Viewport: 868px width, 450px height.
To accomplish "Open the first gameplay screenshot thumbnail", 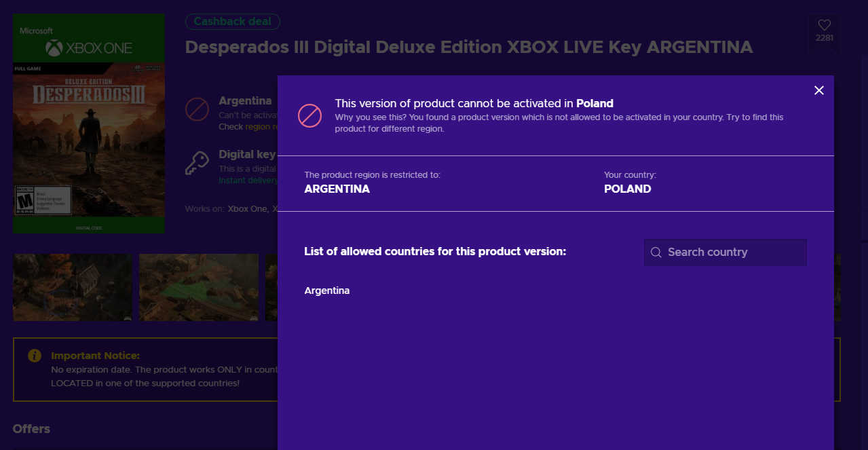I will point(73,287).
